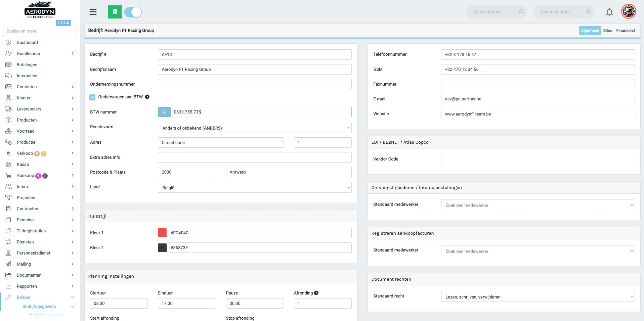
Task: Expand the Projecten menu chevron
Action: 73,197
